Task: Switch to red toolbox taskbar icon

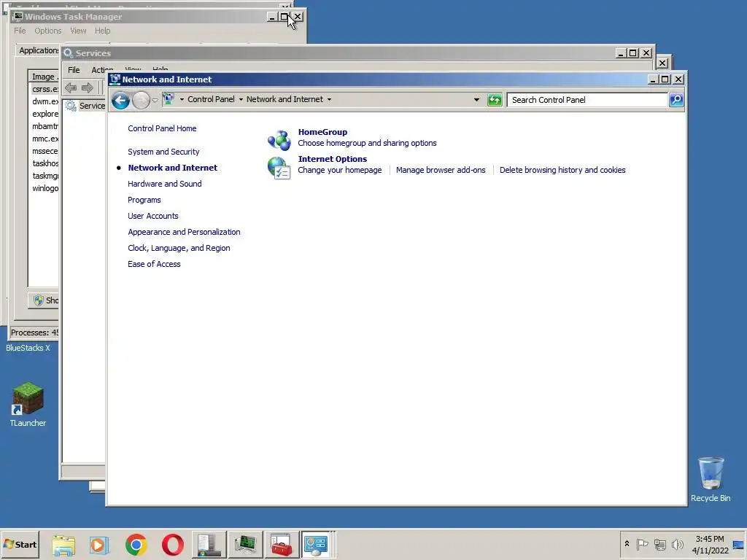Action: [281, 545]
